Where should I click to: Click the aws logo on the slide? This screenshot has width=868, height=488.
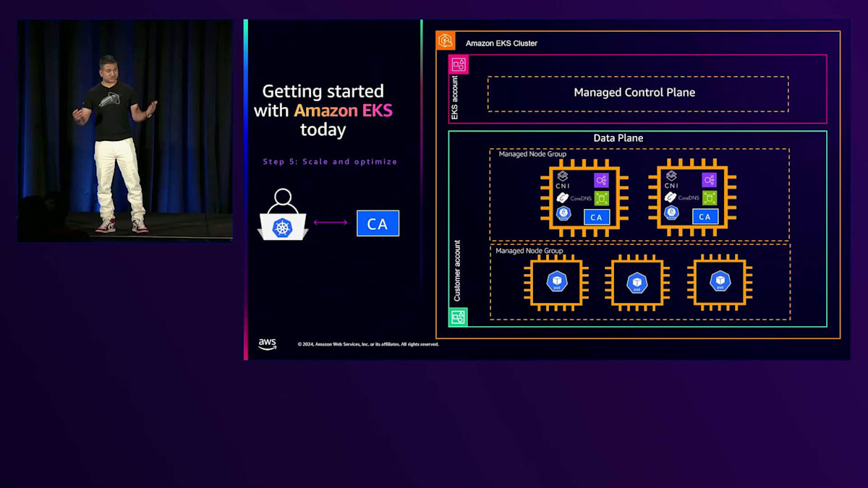pyautogui.click(x=268, y=344)
